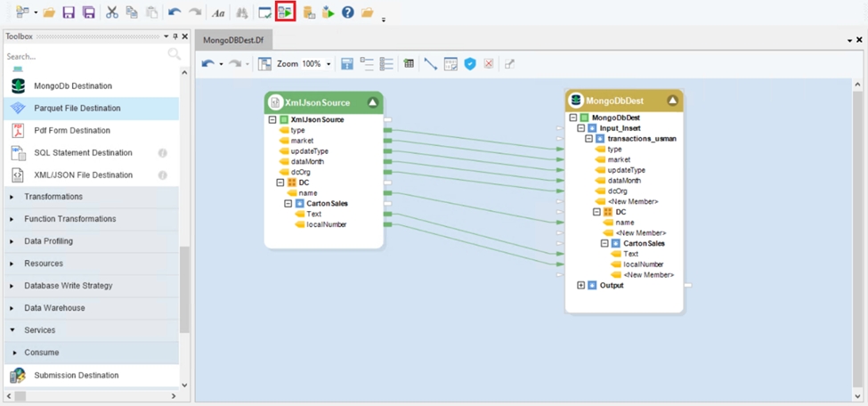Click the Toolbox Search field

85,56
